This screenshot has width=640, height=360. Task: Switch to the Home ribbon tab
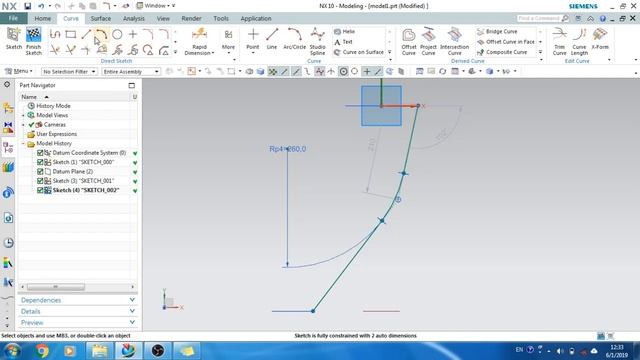(x=42, y=18)
